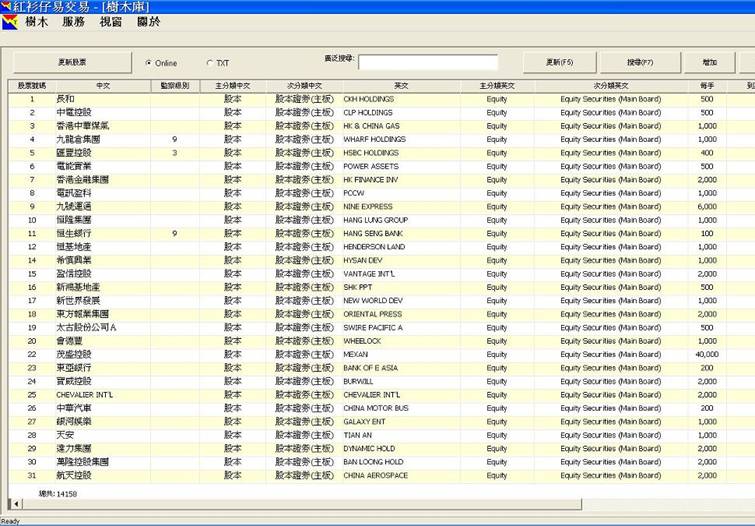The width and height of the screenshot is (755, 526).
Task: Click the 6,000 lot size value
Action: 707,207
